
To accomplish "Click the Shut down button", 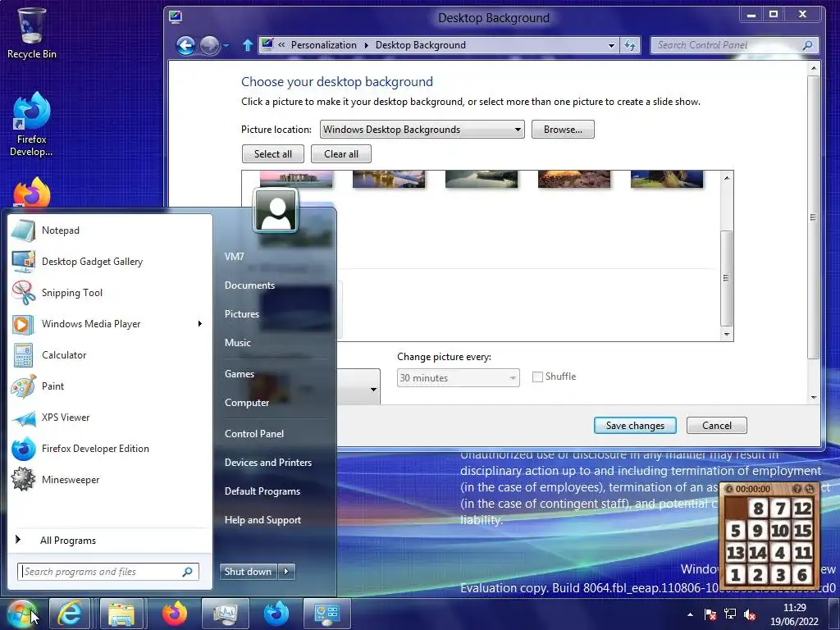I will pos(249,572).
